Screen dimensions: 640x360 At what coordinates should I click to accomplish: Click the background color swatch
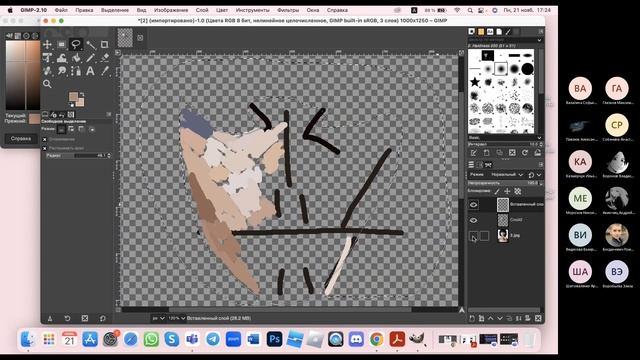coord(80,102)
